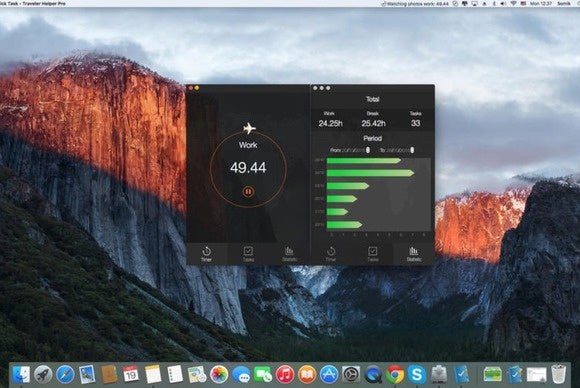The height and width of the screenshot is (388, 580).
Task: Click the Period heading
Action: click(x=372, y=138)
